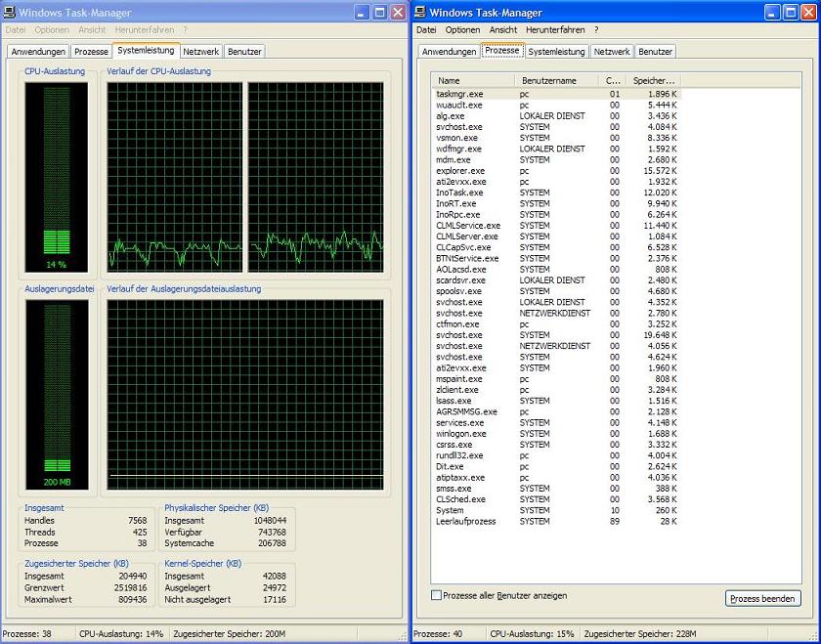
Task: Select the wdfmgr.exe process row
Action: 556,149
